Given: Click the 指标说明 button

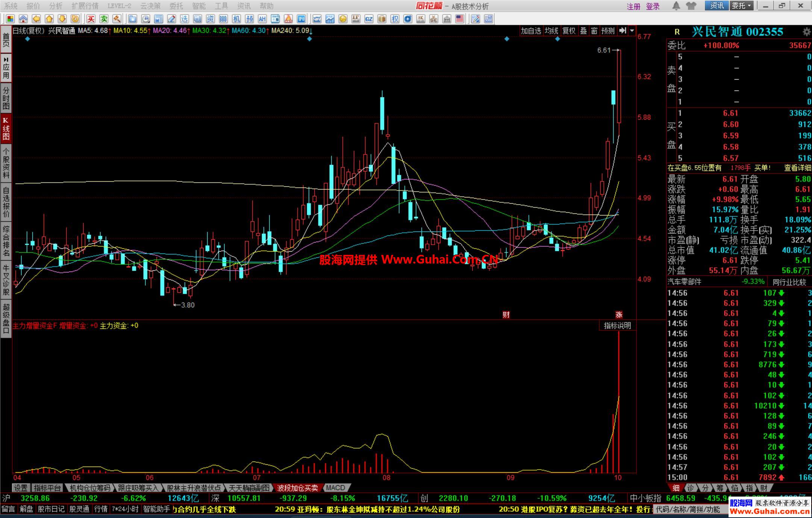Looking at the screenshot, I should click(x=617, y=326).
